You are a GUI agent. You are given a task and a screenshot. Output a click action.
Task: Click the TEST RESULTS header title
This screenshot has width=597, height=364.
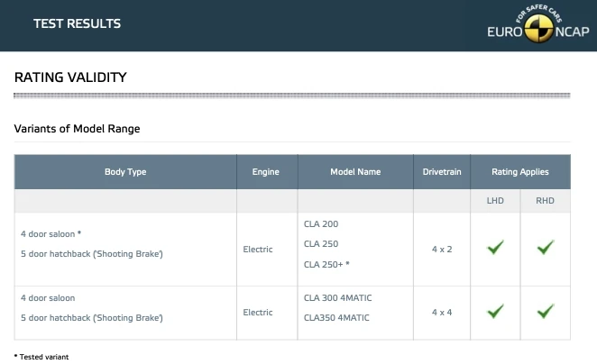point(77,23)
